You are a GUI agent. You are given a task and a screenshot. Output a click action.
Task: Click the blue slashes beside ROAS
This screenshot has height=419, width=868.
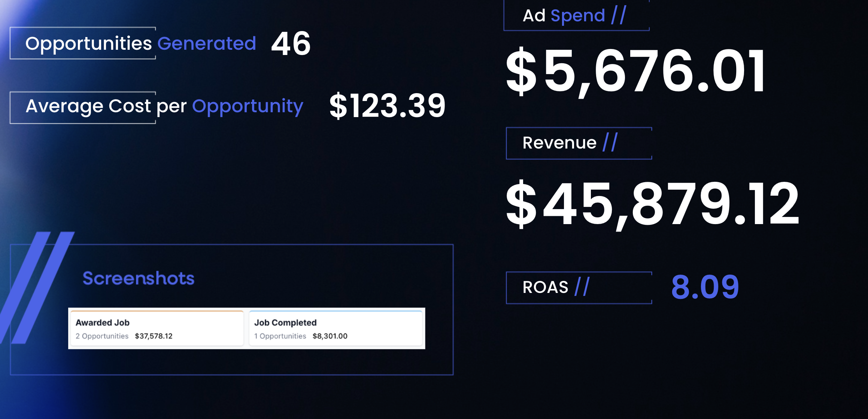click(x=582, y=287)
